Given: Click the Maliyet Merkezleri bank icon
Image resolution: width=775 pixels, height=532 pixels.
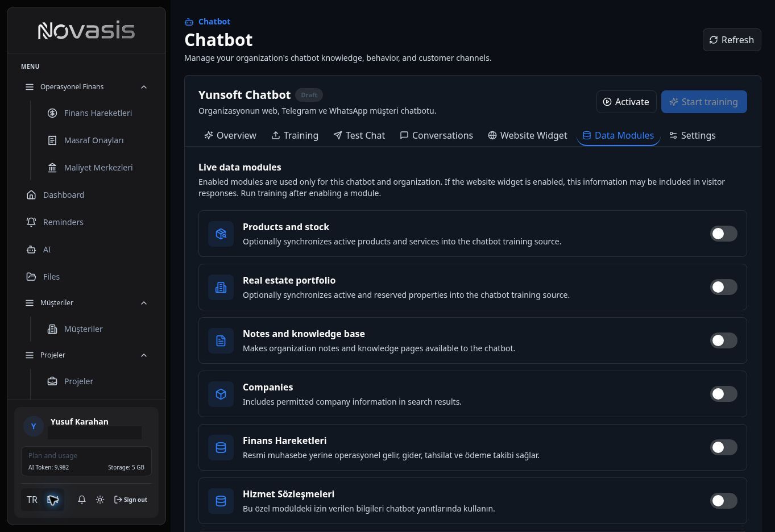Looking at the screenshot, I should coord(52,168).
